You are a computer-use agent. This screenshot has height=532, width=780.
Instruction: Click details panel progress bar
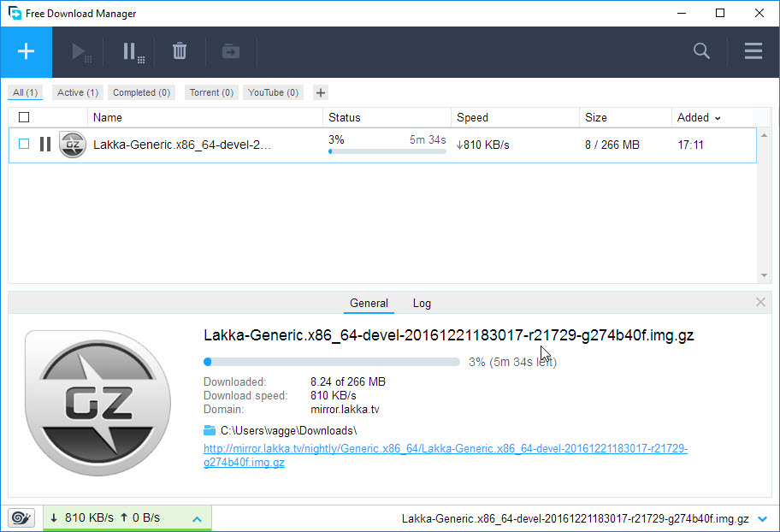pos(331,362)
